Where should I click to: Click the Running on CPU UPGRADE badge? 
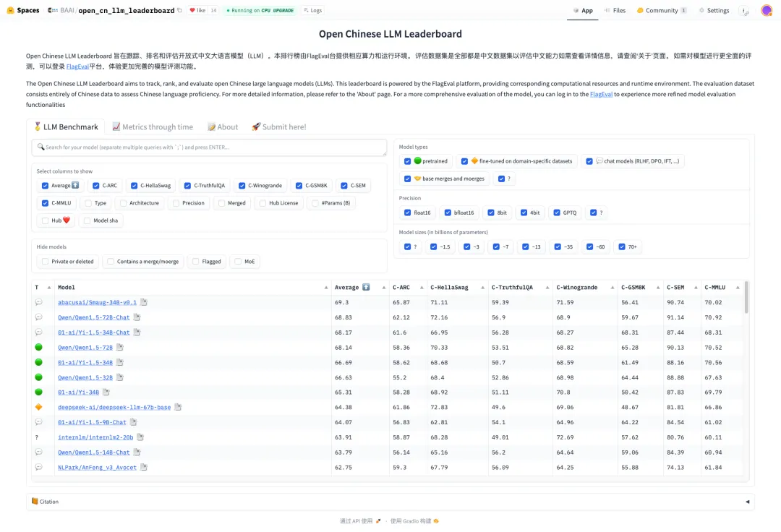(x=260, y=10)
